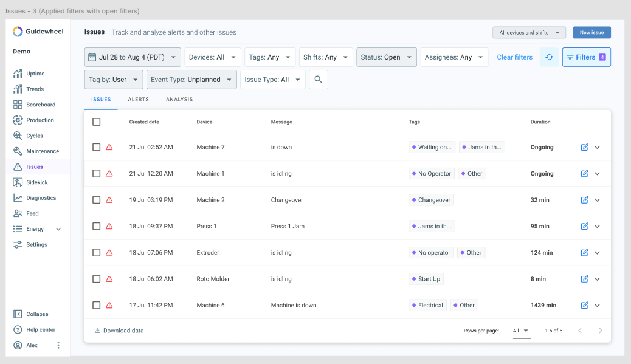
Task: Open the Tag by: User dropdown
Action: tap(114, 80)
